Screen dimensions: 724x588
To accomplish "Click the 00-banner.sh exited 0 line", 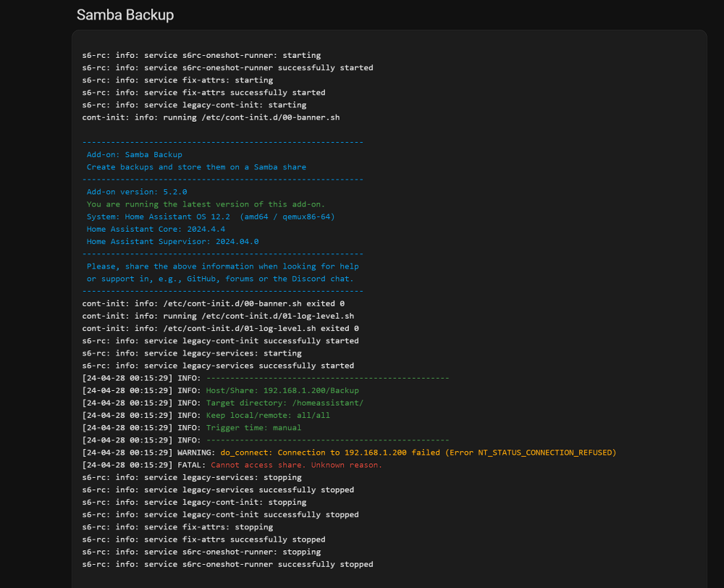I will point(214,303).
